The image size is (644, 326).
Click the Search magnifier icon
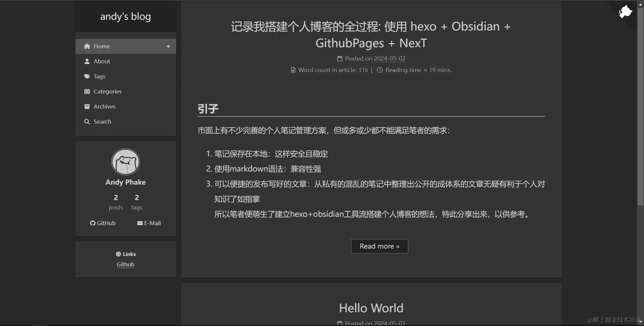(x=87, y=122)
